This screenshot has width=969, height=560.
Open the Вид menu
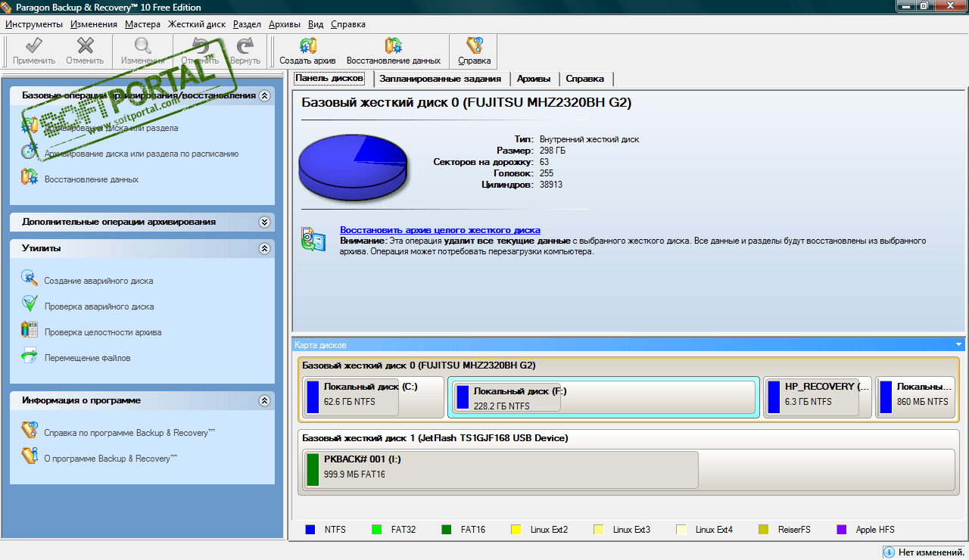click(316, 24)
